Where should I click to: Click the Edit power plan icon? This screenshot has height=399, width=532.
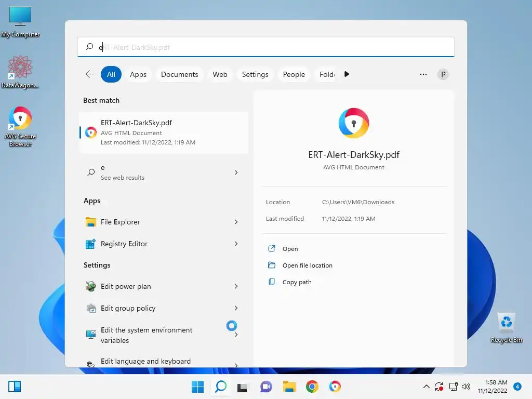pos(90,286)
